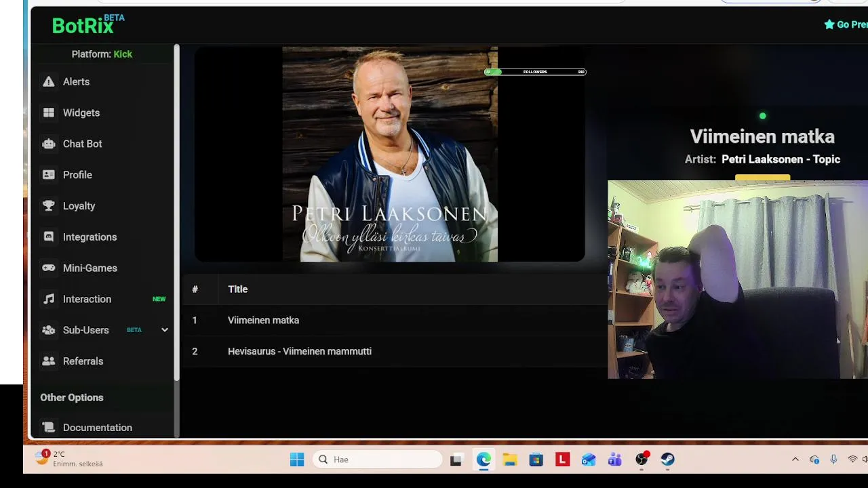
Task: Expand the Sub-Users submenu chevron
Action: pyautogui.click(x=164, y=330)
